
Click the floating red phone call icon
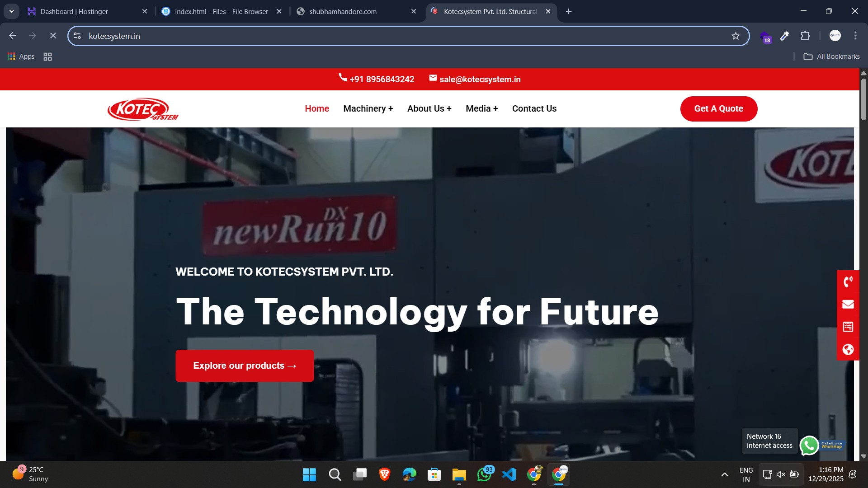[848, 282]
